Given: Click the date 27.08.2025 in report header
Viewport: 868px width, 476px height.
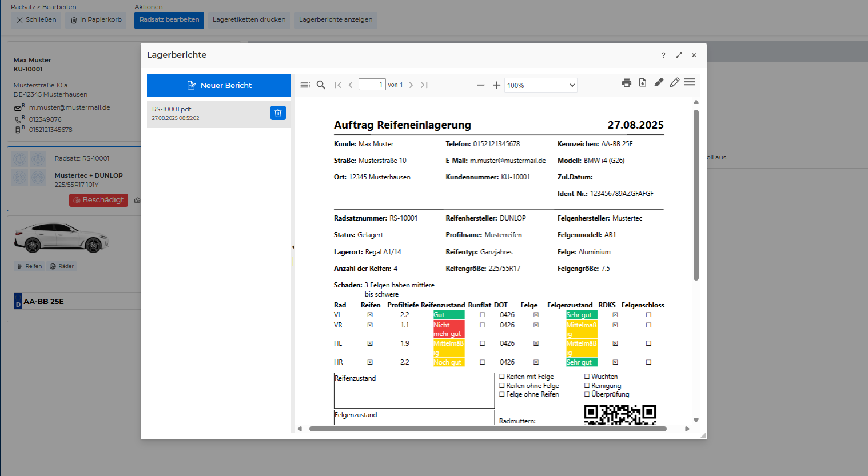Looking at the screenshot, I should [x=635, y=125].
